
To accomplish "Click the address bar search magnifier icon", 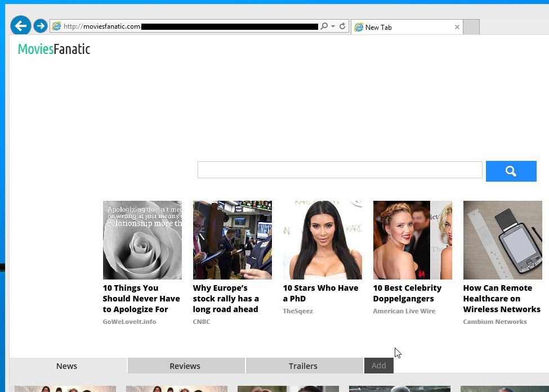I will point(324,26).
